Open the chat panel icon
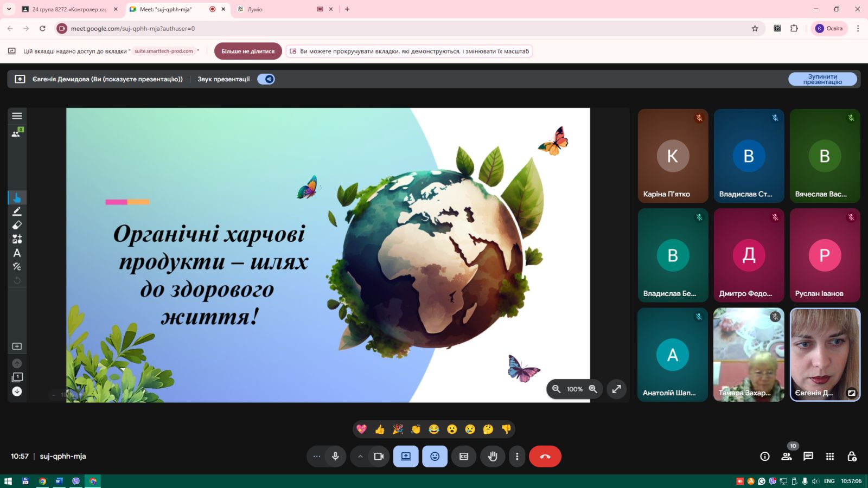Viewport: 868px width, 488px height. (x=808, y=457)
